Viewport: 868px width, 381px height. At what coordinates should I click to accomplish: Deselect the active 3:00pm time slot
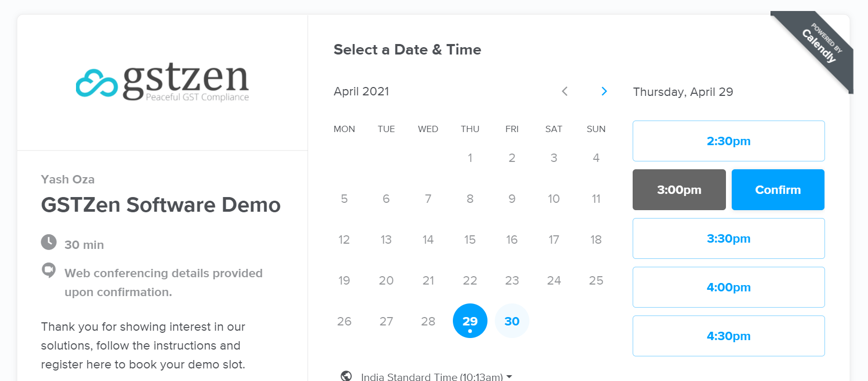coord(678,189)
